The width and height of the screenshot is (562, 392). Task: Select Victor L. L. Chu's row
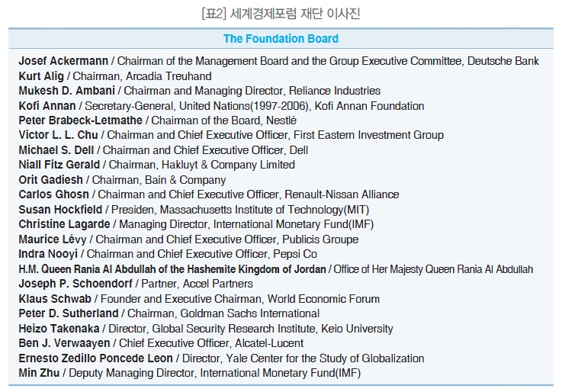(x=231, y=135)
